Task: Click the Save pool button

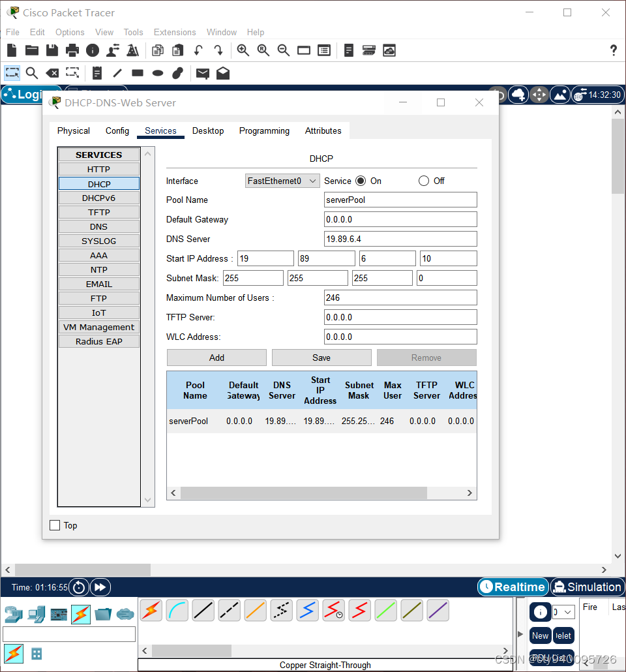Action: [x=321, y=358]
